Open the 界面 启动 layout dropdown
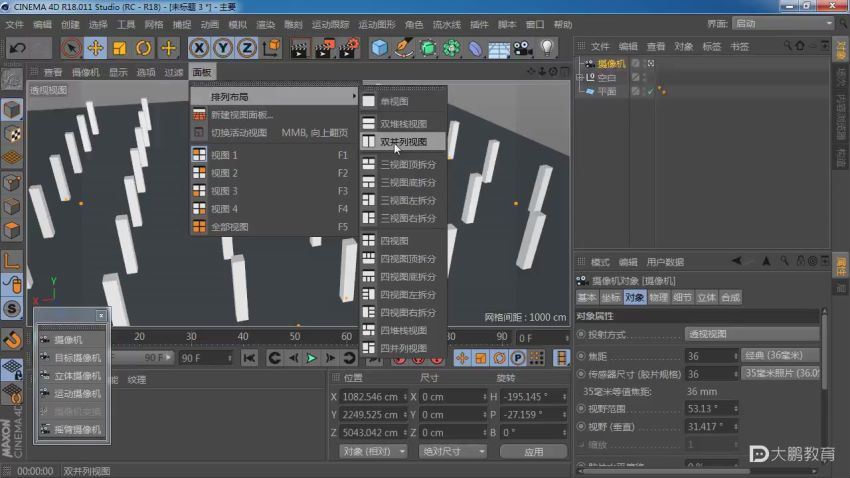 782,24
